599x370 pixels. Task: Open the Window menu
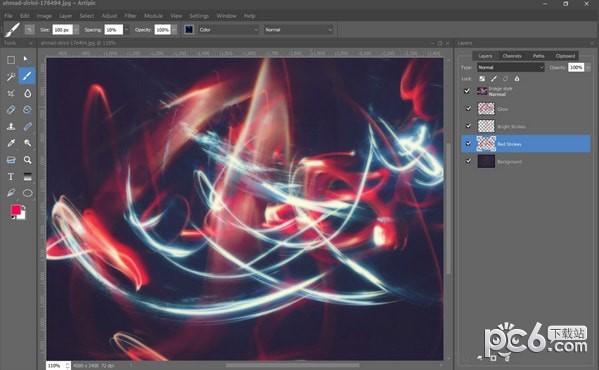click(227, 16)
